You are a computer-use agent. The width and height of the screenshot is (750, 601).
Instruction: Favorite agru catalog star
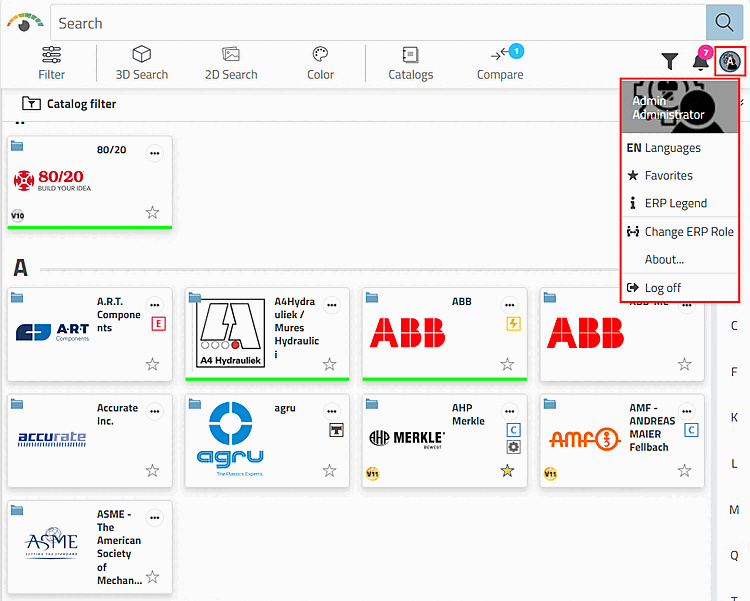tap(330, 471)
